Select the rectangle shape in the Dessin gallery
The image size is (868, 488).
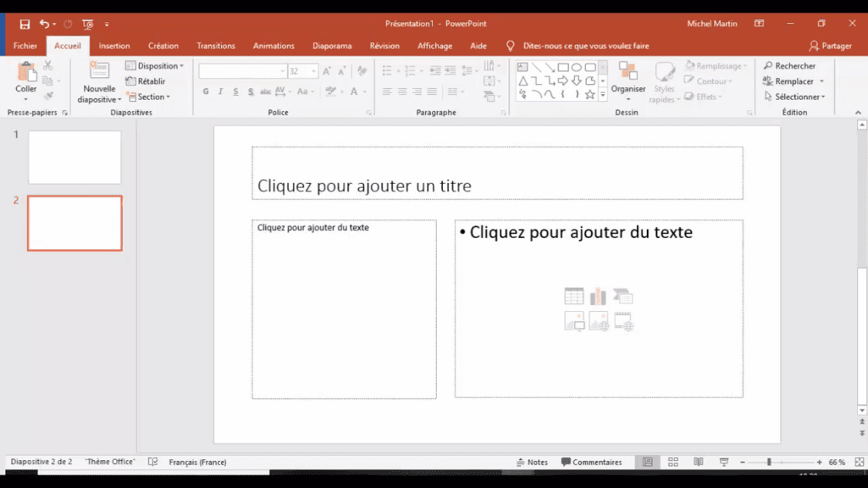pyautogui.click(x=562, y=67)
